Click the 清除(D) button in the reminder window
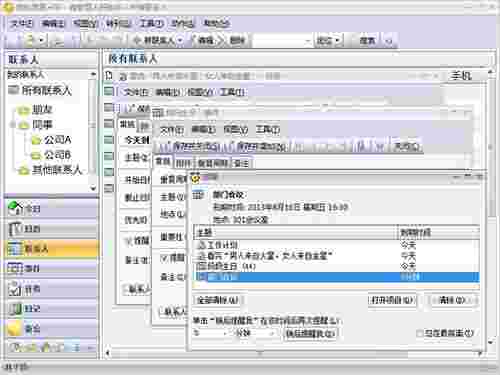The width and height of the screenshot is (500, 375). coord(453,300)
